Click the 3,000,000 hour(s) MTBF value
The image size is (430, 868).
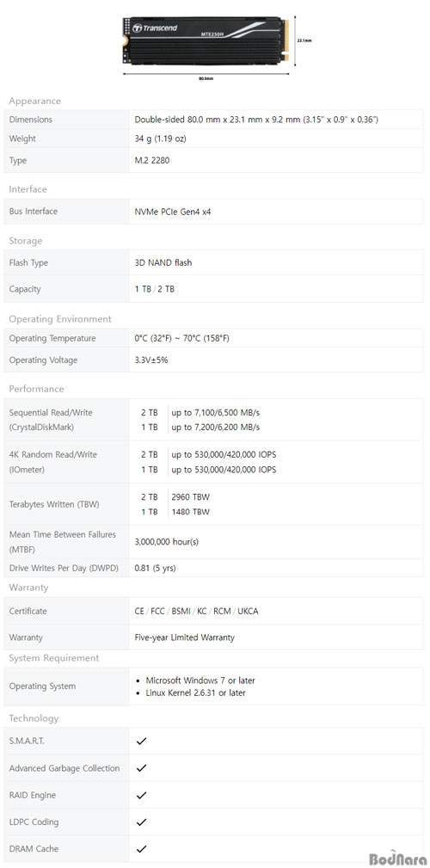click(x=167, y=541)
